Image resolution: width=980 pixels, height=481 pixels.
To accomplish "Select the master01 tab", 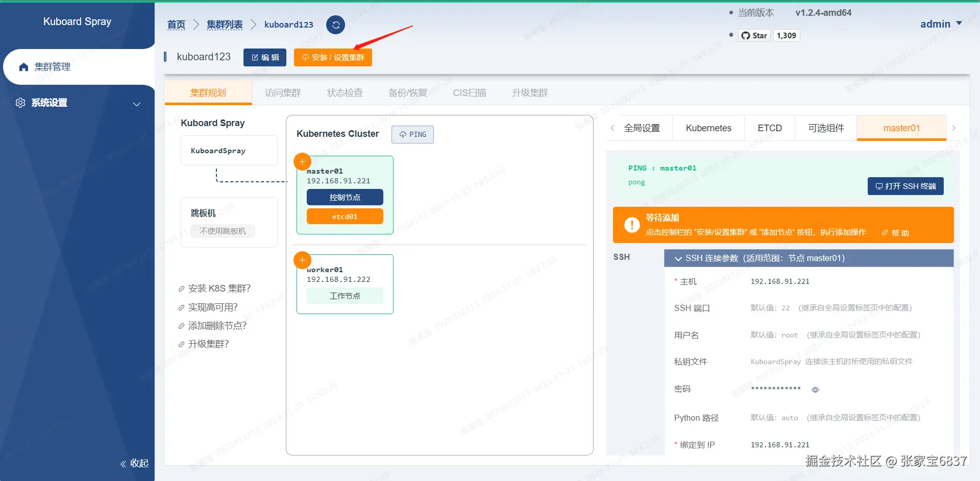I will (901, 128).
